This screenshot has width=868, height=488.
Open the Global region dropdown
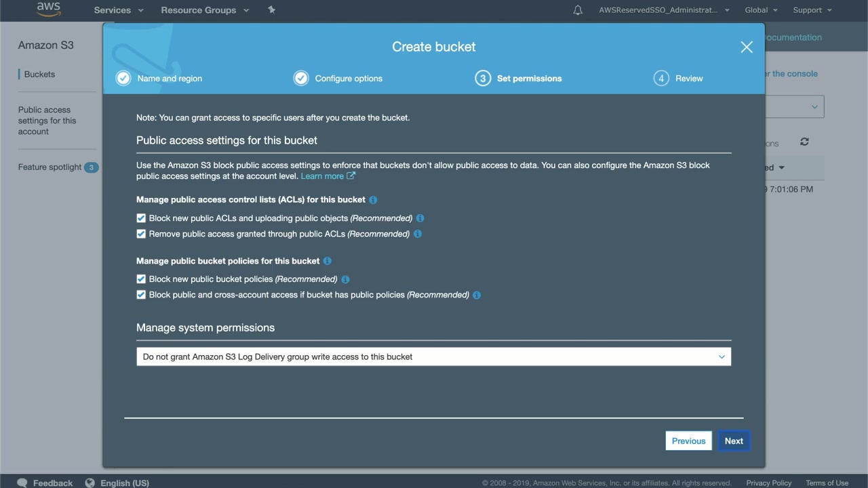click(x=761, y=10)
